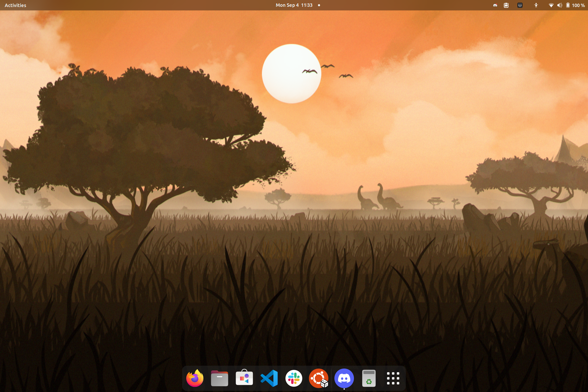Launch Visual Studio Code from dock
Viewport: 588px width, 392px height.
pyautogui.click(x=269, y=378)
